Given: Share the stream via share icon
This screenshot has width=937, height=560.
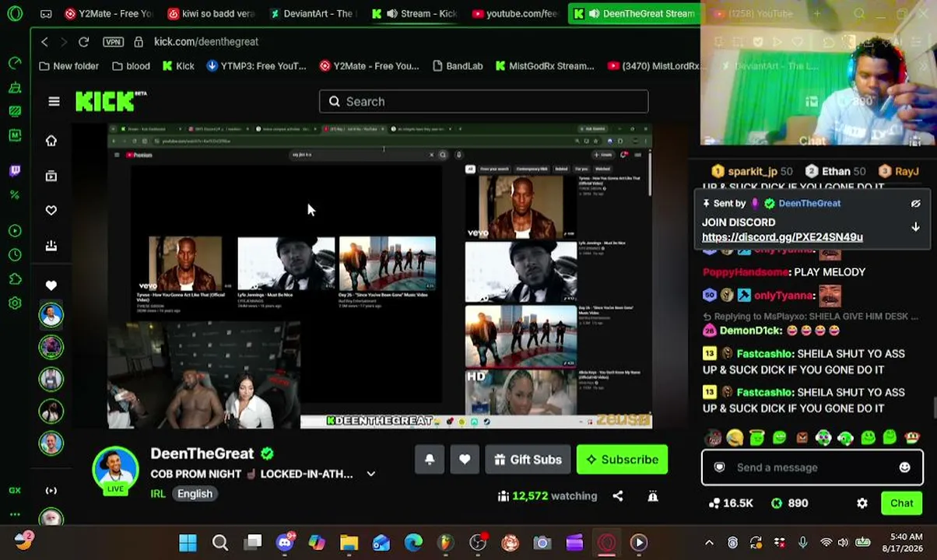Looking at the screenshot, I should (x=617, y=496).
